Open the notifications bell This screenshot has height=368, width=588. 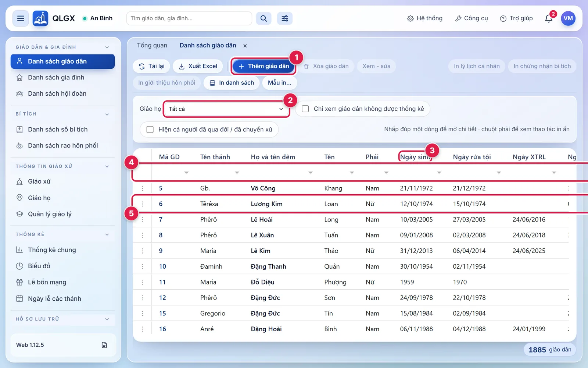(549, 18)
